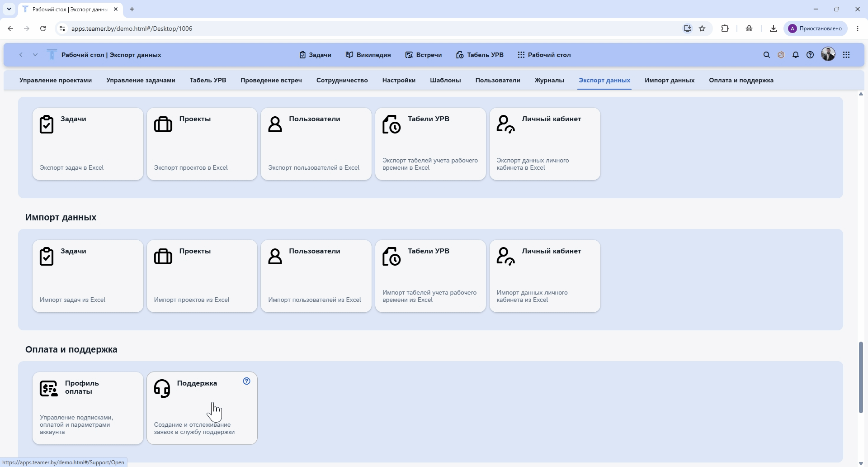The height and width of the screenshot is (467, 868).
Task: Open the apps grid icon beside avatar
Action: tap(846, 55)
